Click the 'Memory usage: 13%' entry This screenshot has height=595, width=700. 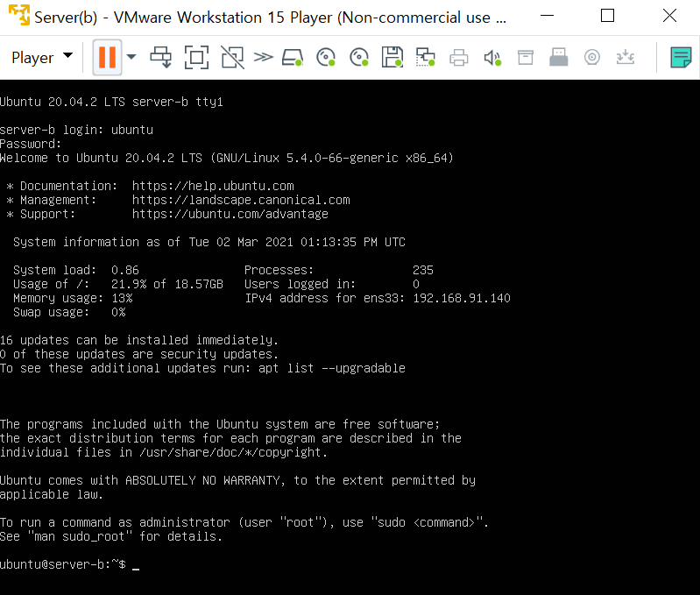tap(73, 298)
